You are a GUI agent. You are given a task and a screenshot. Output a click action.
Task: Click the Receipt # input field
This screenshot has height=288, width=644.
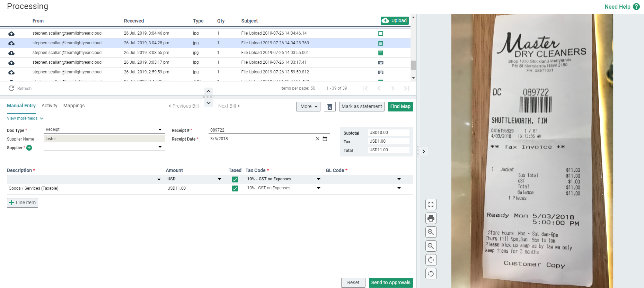pos(269,130)
